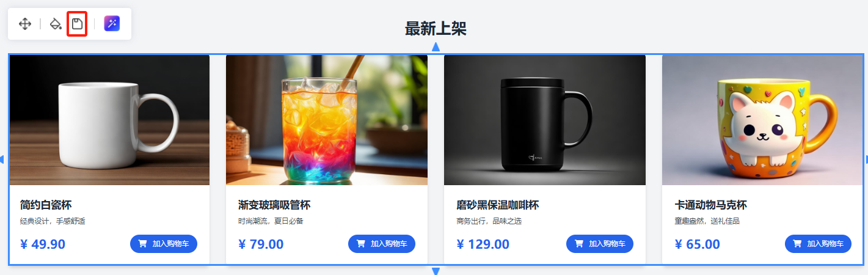
Task: Open the cartoon animal mug image
Action: [x=762, y=120]
